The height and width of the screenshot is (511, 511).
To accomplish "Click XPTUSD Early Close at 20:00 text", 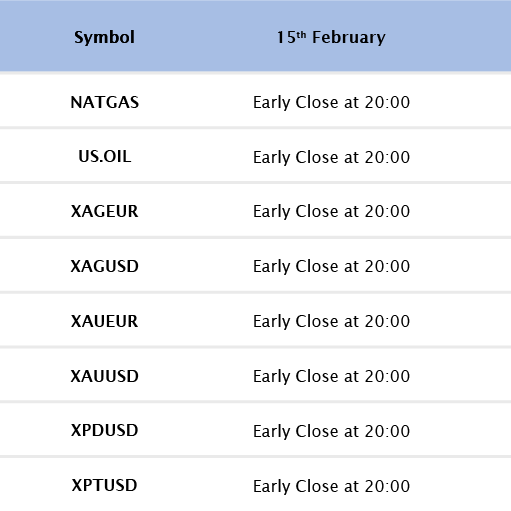I will coord(331,486).
